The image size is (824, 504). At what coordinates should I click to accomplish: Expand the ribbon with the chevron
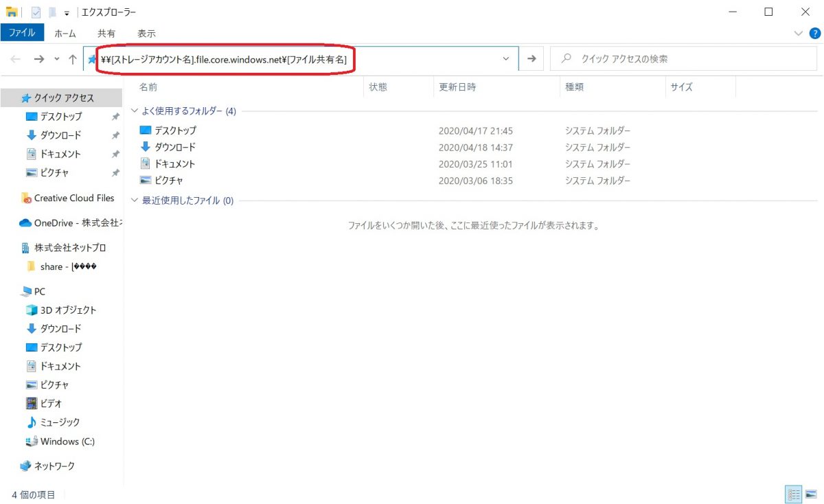coord(798,33)
